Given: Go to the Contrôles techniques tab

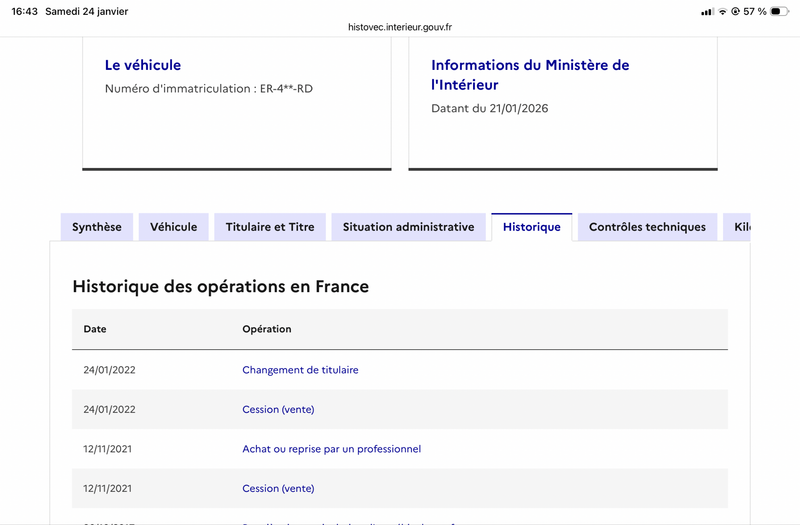Looking at the screenshot, I should pyautogui.click(x=647, y=227).
